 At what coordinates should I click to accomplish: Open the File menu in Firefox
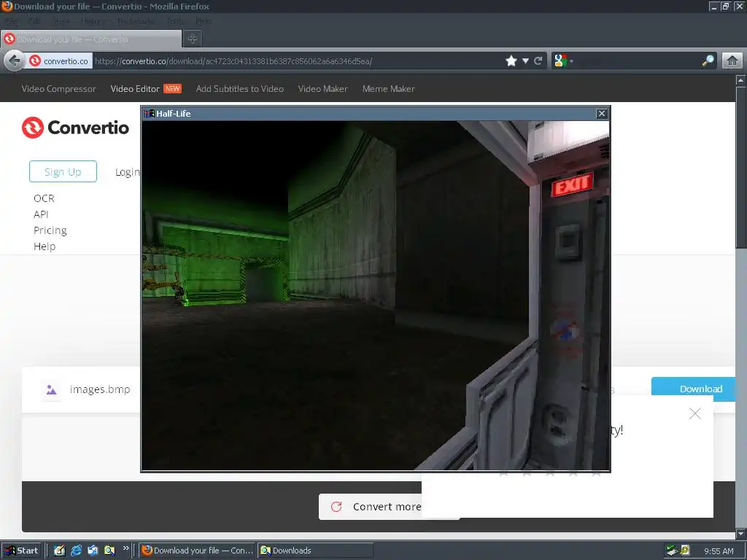pyautogui.click(x=11, y=21)
